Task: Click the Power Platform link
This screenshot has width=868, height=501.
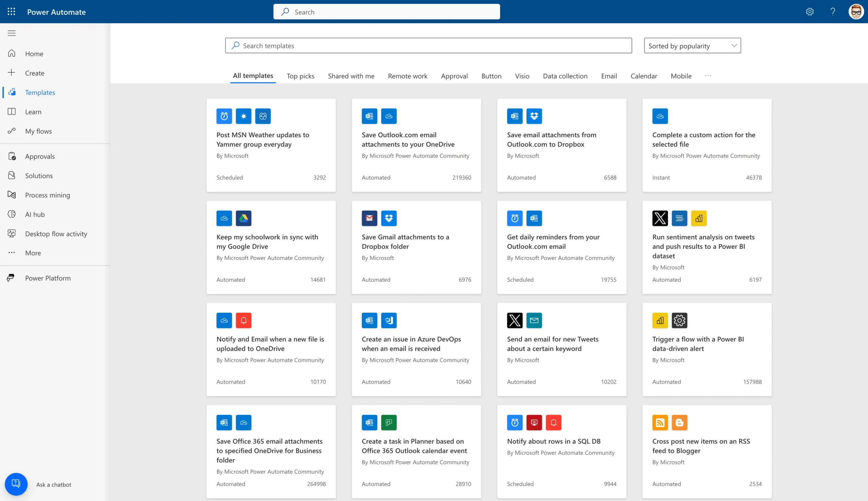Action: pyautogui.click(x=47, y=278)
